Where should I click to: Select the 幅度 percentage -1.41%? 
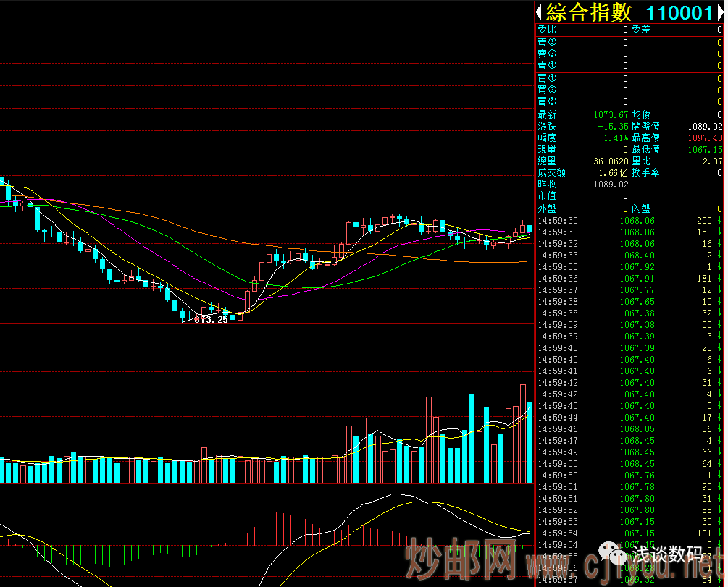(612, 138)
